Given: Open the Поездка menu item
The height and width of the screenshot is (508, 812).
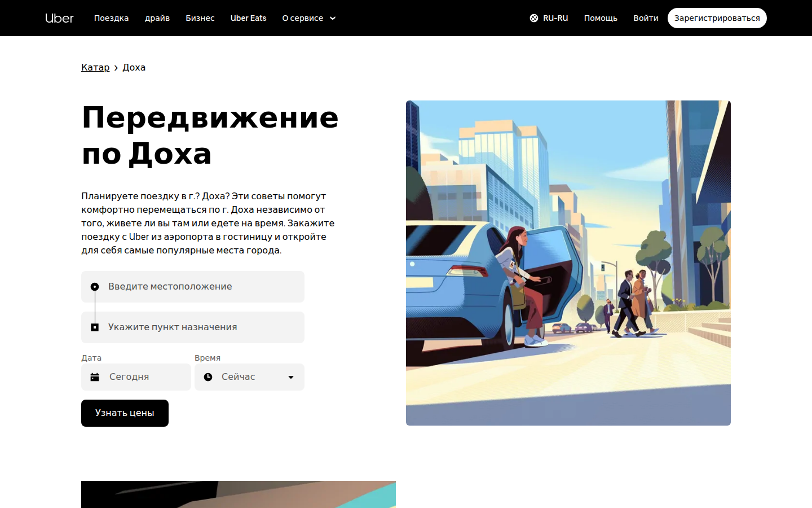Looking at the screenshot, I should tap(111, 18).
